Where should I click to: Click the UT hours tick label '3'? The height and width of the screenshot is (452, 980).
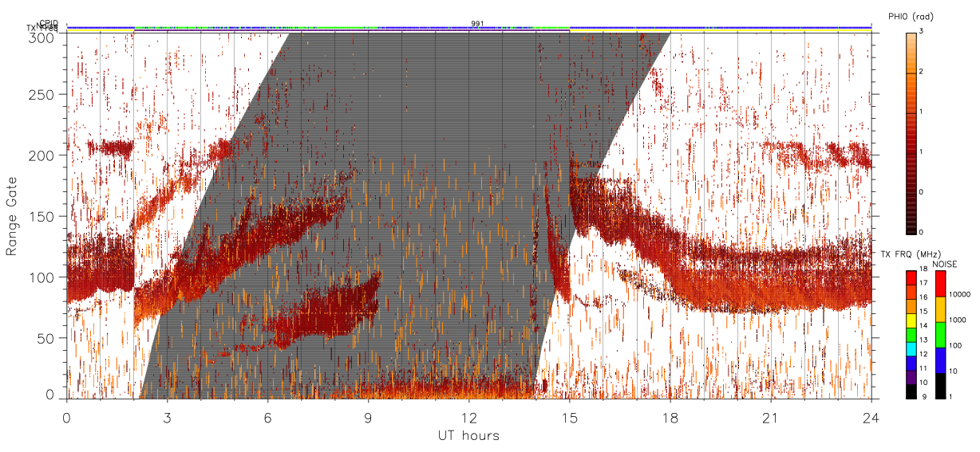pos(167,417)
